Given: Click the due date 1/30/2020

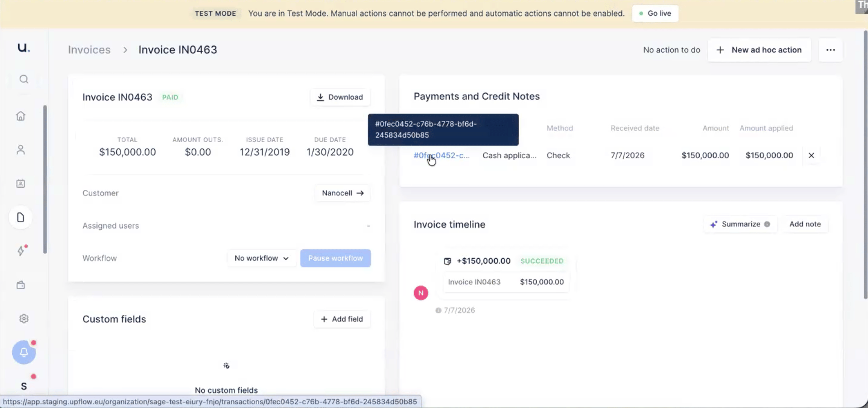Looking at the screenshot, I should 330,152.
